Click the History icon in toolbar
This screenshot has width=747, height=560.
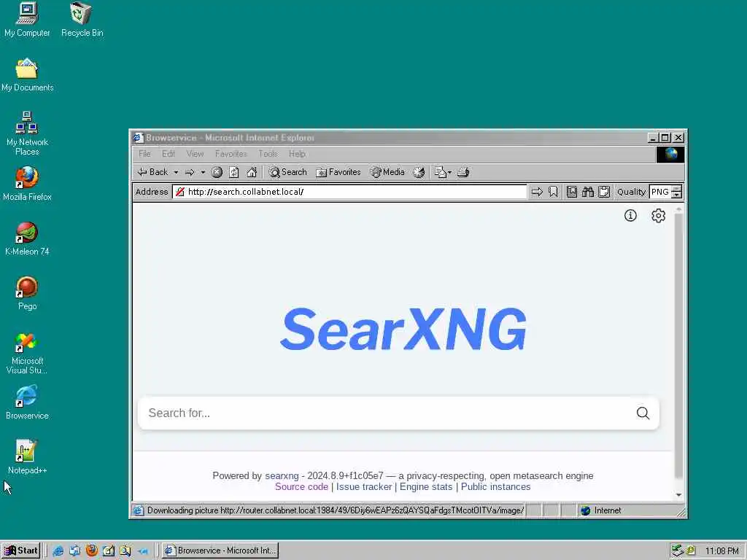[x=419, y=172]
